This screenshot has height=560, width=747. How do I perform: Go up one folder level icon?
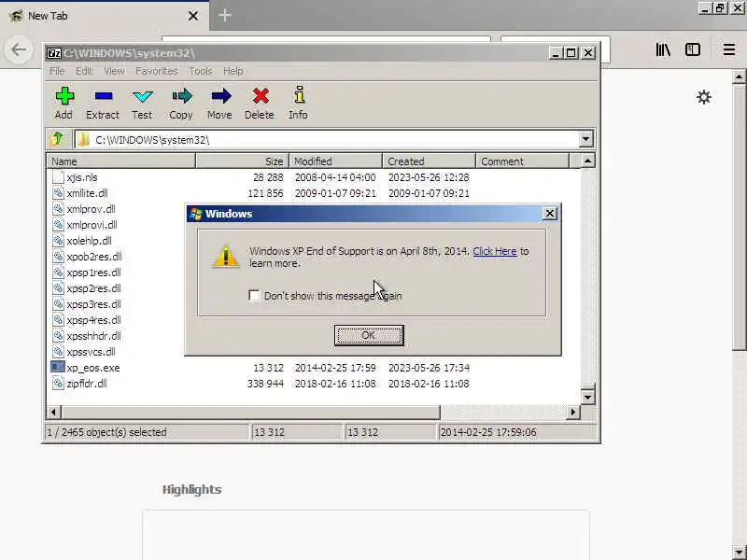pyautogui.click(x=58, y=139)
